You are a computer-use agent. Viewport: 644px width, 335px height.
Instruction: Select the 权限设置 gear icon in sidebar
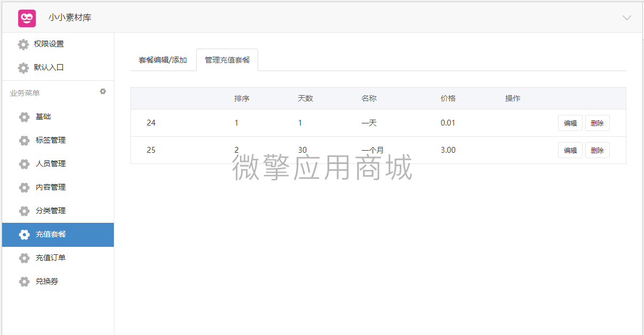click(23, 44)
